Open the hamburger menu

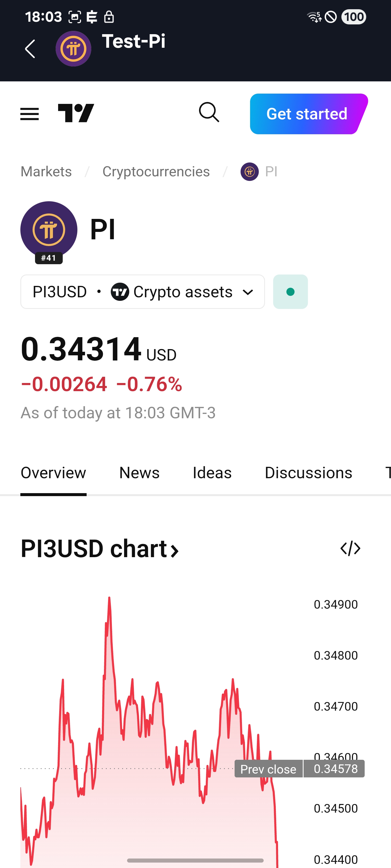coord(30,114)
